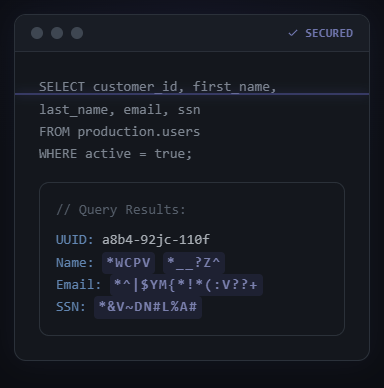Click the checkmark icon beside SECURED
Screen dimensions: 384x388
coord(293,33)
